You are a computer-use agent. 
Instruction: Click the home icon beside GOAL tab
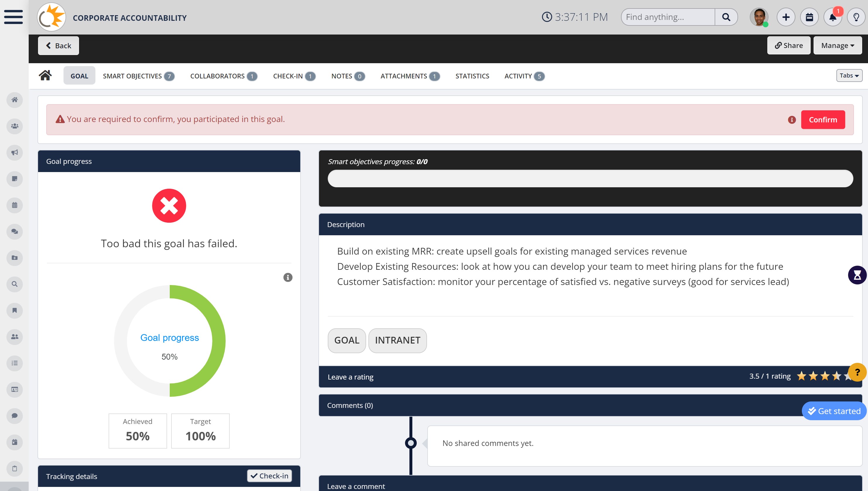[x=45, y=75]
